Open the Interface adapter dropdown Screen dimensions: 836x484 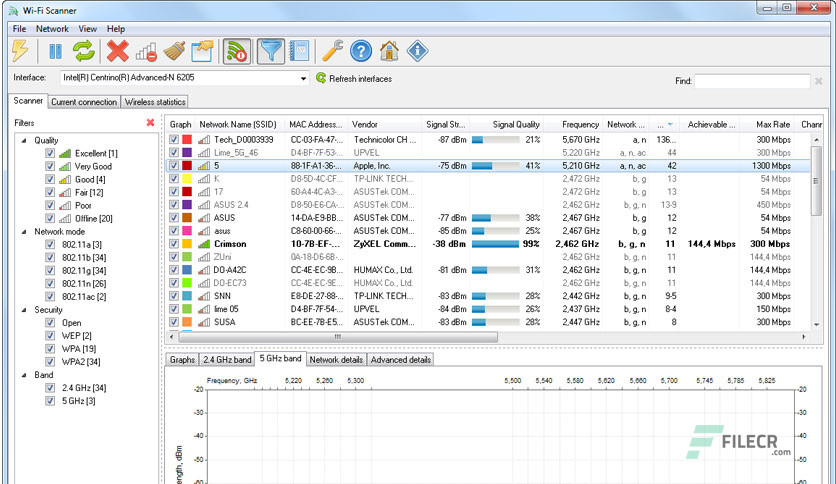pos(303,78)
